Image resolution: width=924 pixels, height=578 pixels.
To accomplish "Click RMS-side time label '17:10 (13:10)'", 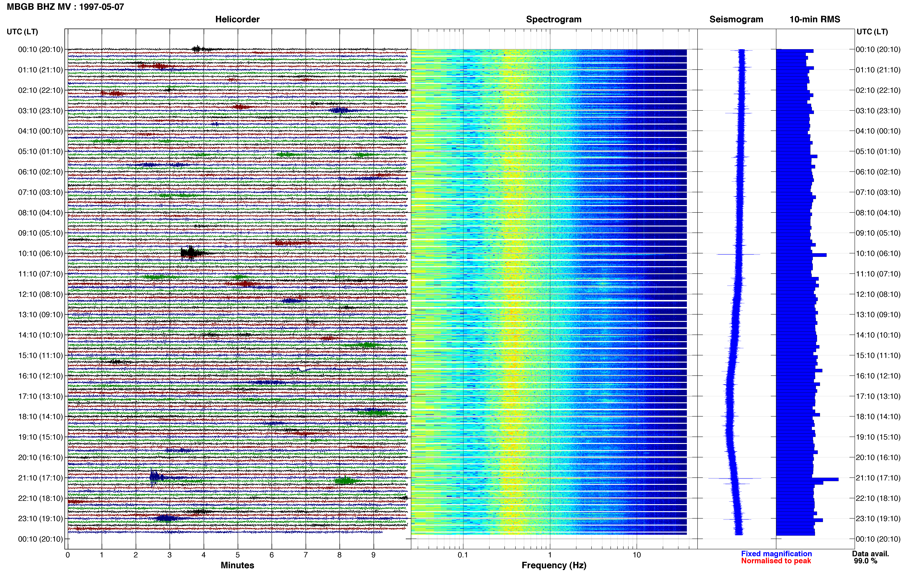I will (x=878, y=396).
